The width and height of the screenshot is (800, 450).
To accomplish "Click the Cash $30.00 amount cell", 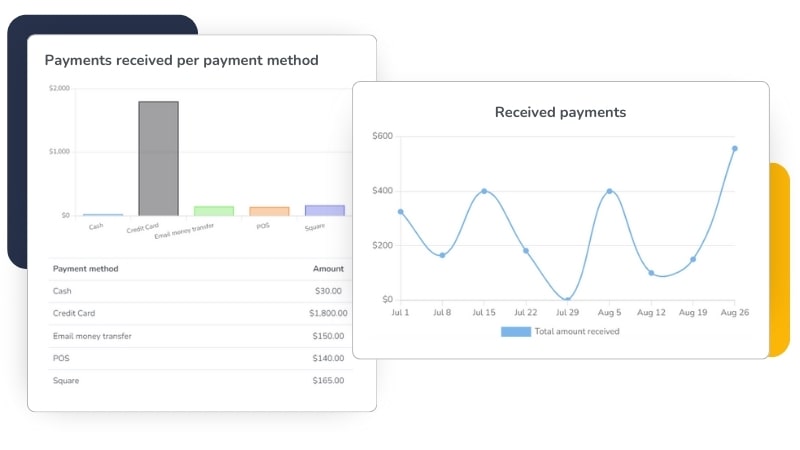I will 328,291.
